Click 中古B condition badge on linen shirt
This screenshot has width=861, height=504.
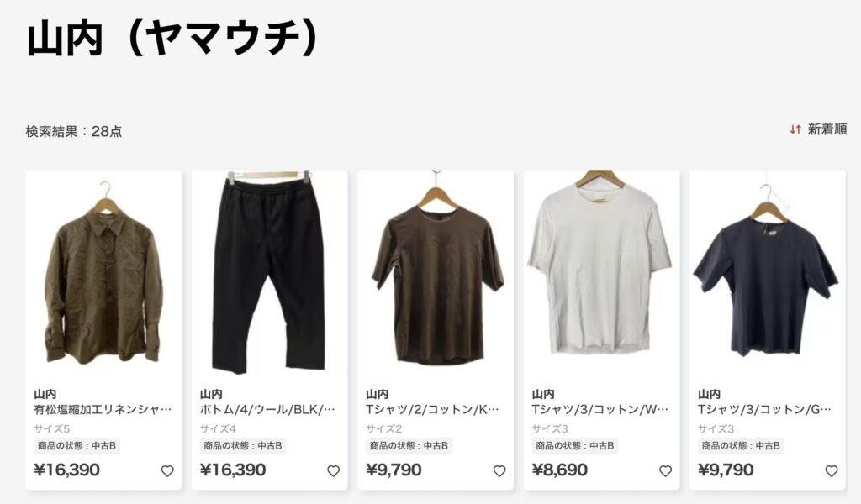click(77, 446)
